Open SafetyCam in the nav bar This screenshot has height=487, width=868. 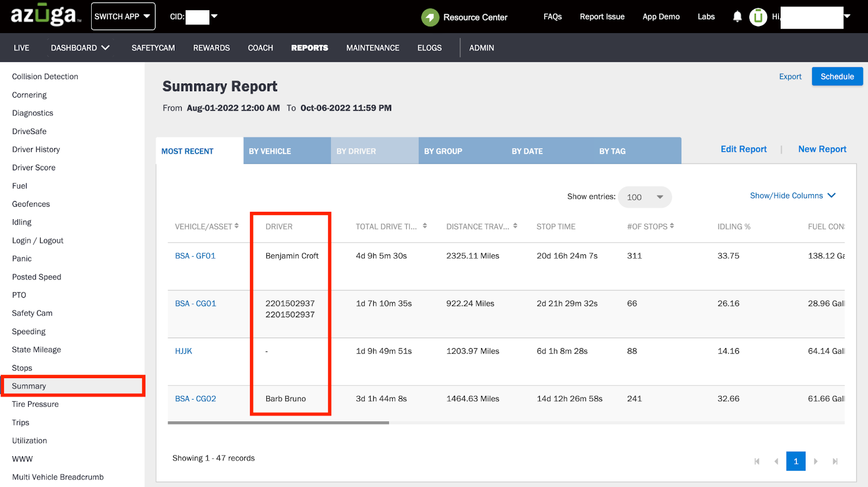click(153, 48)
